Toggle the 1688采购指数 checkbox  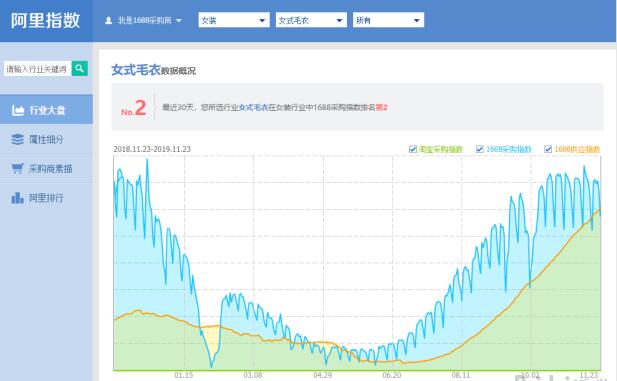pos(480,149)
